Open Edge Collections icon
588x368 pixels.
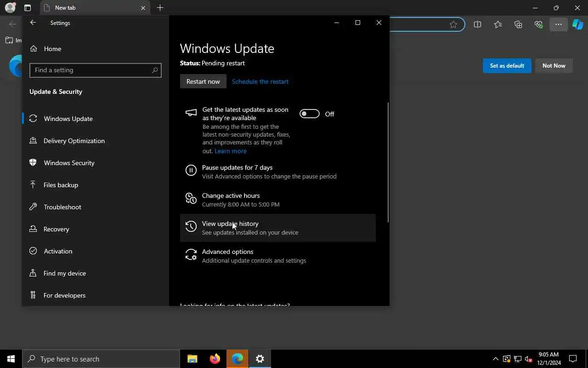pyautogui.click(x=518, y=24)
